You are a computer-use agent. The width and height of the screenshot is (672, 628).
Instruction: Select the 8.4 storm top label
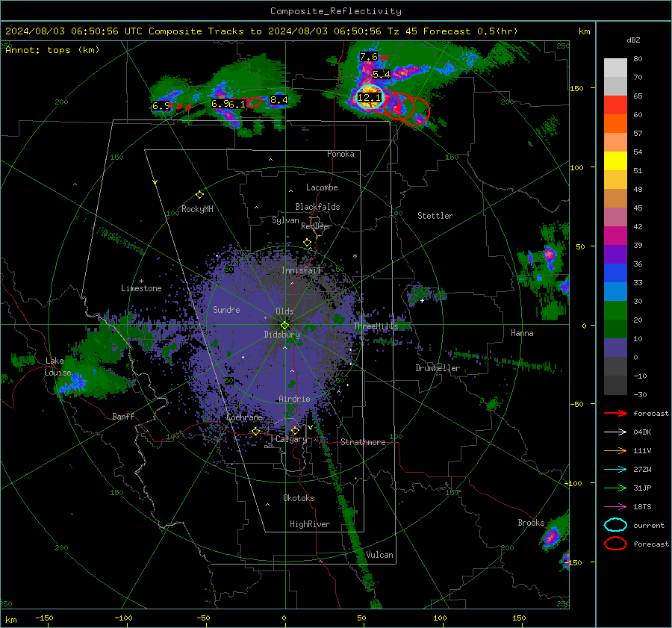click(x=279, y=100)
